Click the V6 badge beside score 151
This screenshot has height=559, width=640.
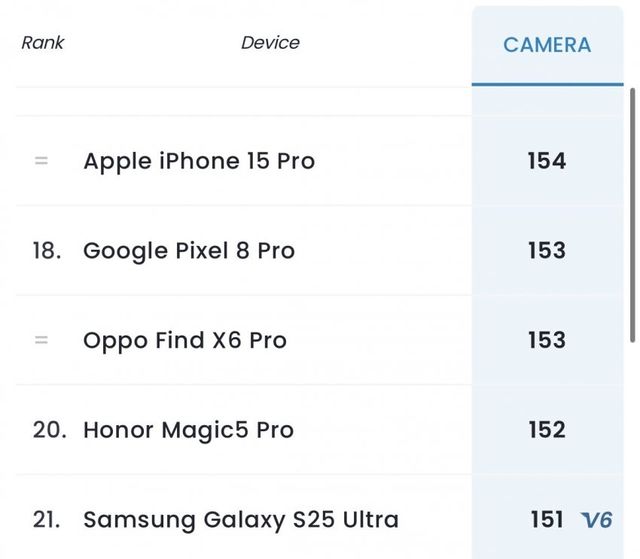coord(597,520)
